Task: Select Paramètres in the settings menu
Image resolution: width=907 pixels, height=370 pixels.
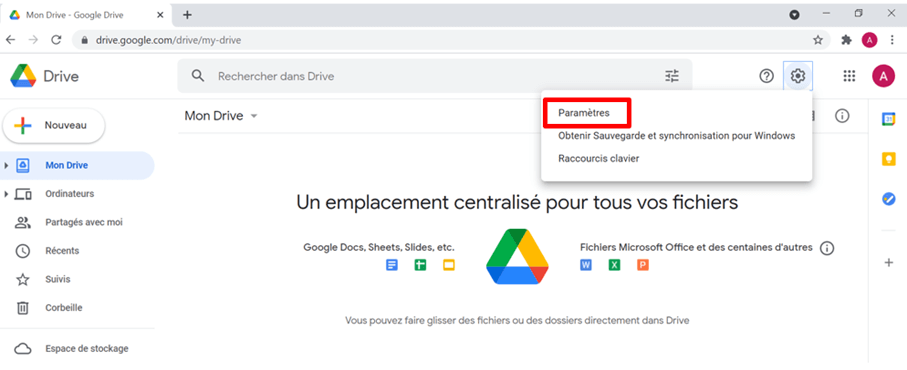Action: click(584, 113)
